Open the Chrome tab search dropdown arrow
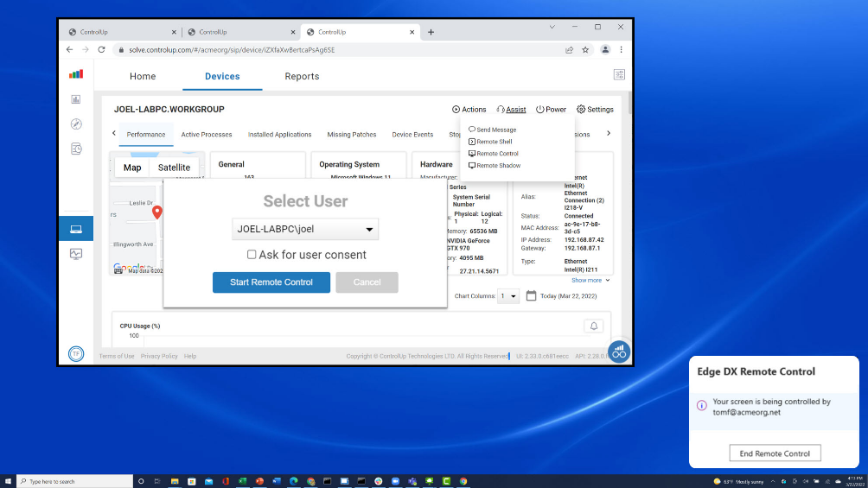This screenshot has width=868, height=488. click(x=552, y=27)
